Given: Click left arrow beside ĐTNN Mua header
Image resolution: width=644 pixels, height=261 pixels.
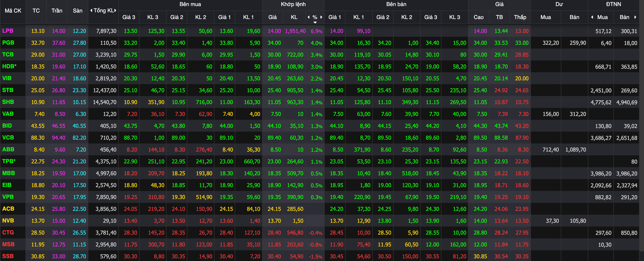Looking at the screenshot, I should click(592, 17).
